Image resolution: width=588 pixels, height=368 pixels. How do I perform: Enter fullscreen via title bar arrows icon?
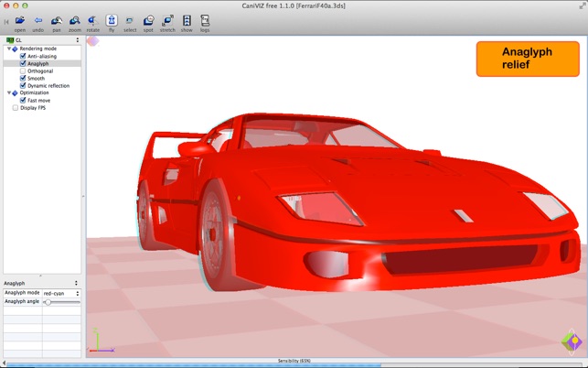pyautogui.click(x=583, y=5)
